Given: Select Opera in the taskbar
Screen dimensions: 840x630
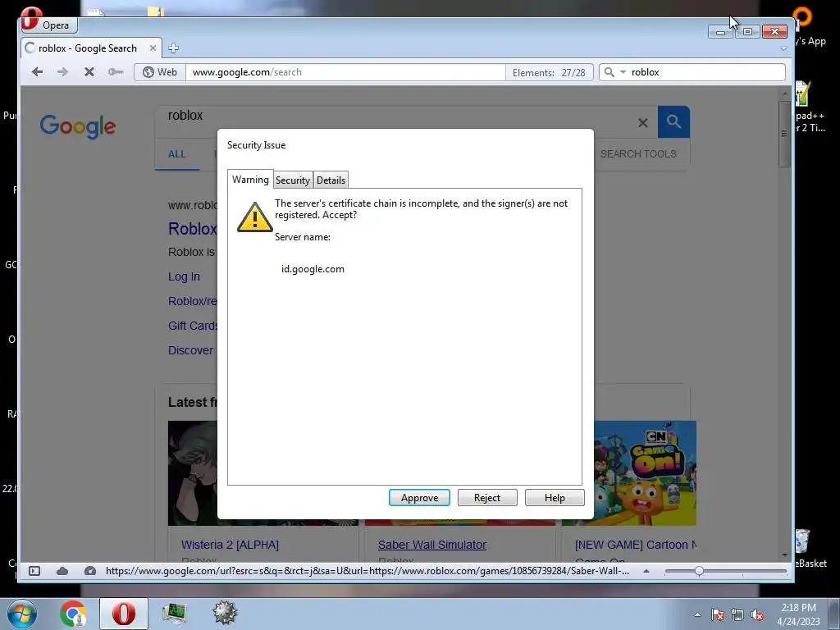Looking at the screenshot, I should 124,614.
